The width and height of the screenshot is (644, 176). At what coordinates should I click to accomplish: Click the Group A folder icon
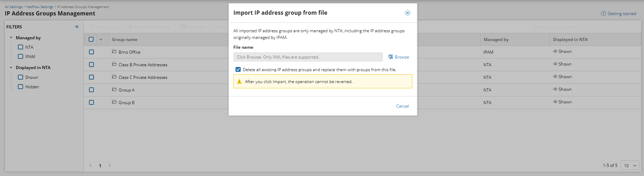pyautogui.click(x=114, y=89)
